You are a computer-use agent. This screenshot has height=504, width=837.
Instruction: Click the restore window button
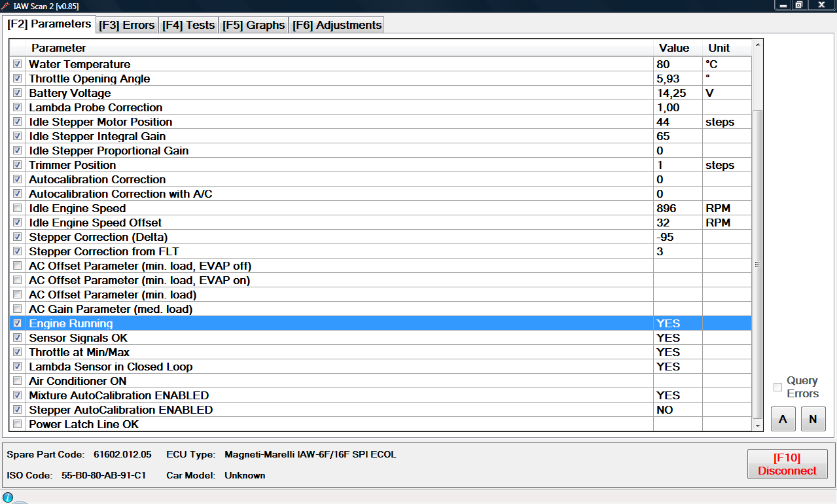799,5
